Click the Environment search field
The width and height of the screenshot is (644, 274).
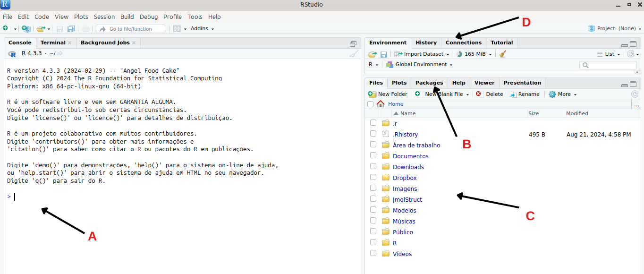pos(609,65)
